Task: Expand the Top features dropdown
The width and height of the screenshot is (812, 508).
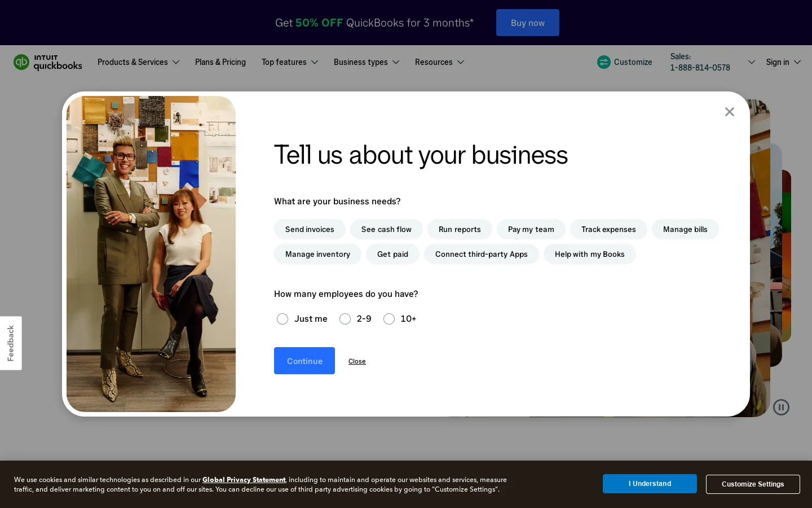Action: point(290,62)
